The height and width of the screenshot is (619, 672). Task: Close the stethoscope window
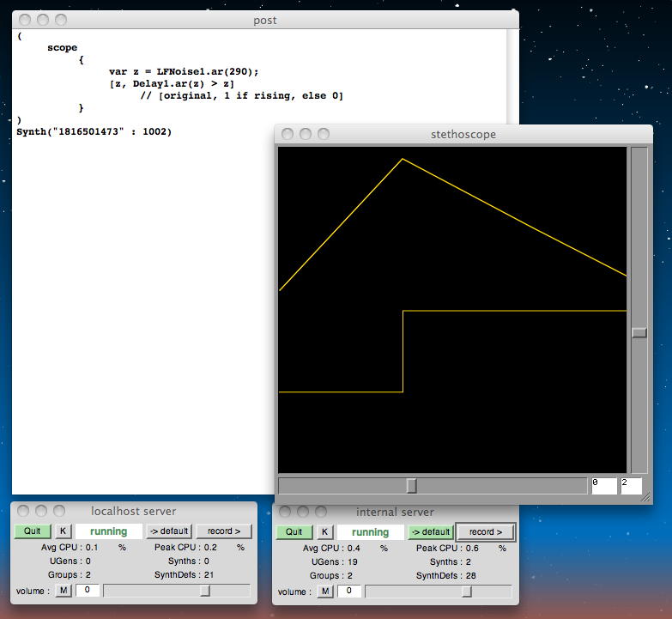286,134
